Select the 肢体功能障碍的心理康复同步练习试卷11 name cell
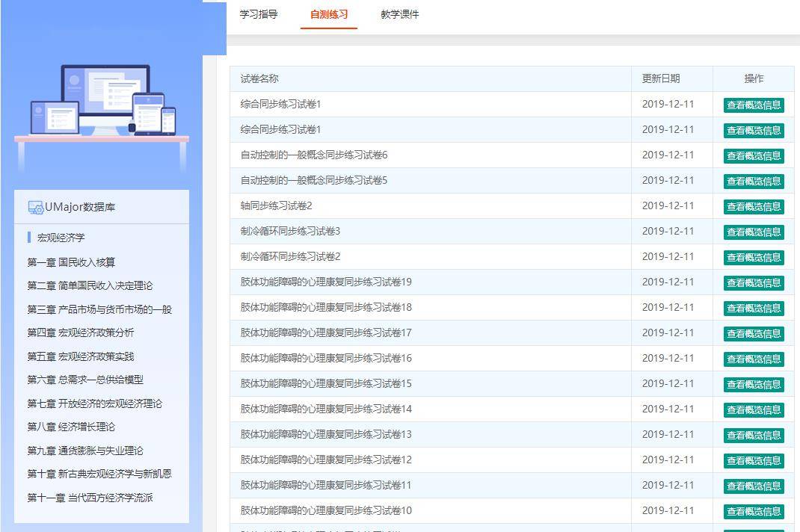This screenshot has width=800, height=532. click(431, 485)
